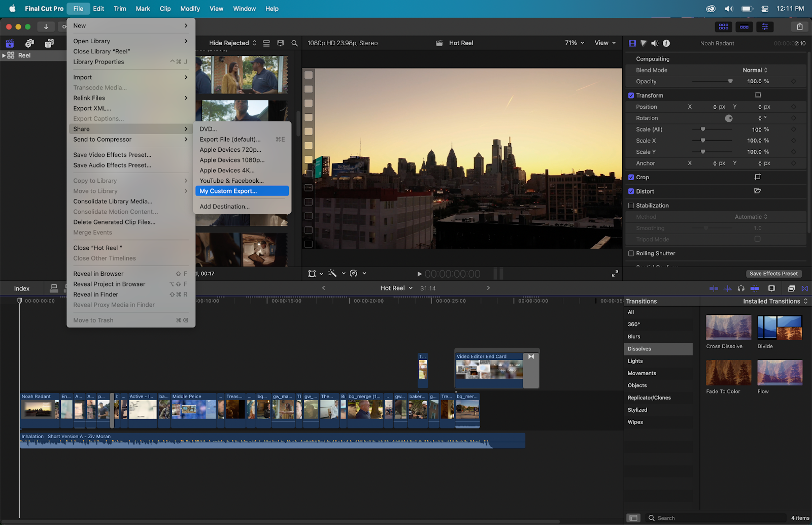This screenshot has height=525, width=812.
Task: Enter full screen viewer arrows icon
Action: point(615,273)
